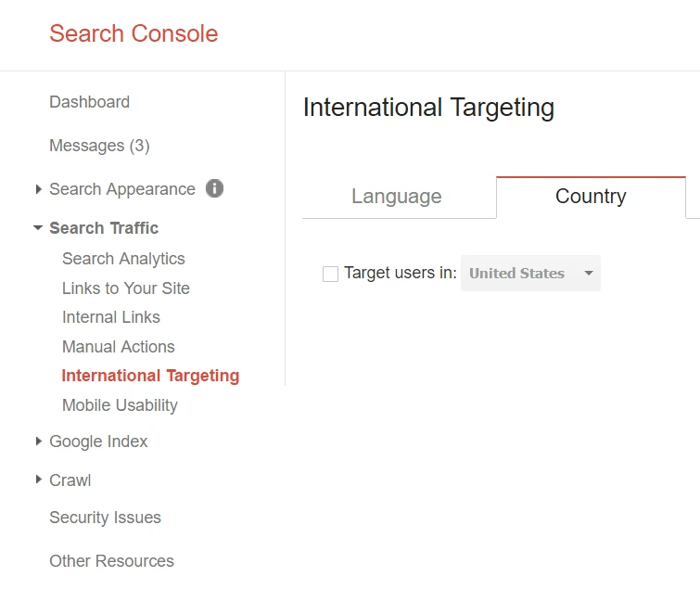Click the International Targeting page heading
700x589 pixels.
(428, 108)
